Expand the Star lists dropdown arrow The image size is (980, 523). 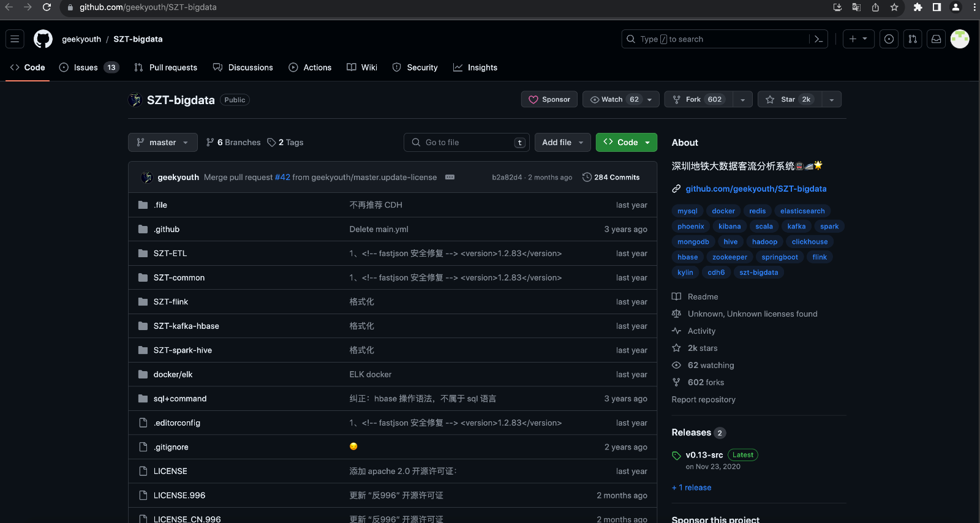(831, 99)
